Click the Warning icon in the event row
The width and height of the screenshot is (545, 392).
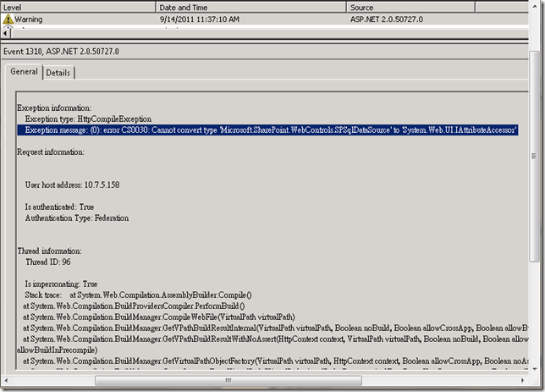8,19
